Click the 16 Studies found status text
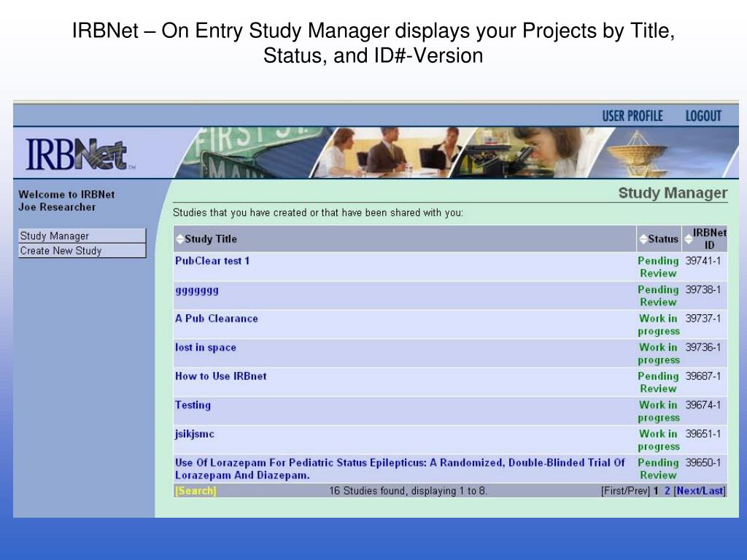Image resolution: width=747 pixels, height=560 pixels. pos(409,491)
